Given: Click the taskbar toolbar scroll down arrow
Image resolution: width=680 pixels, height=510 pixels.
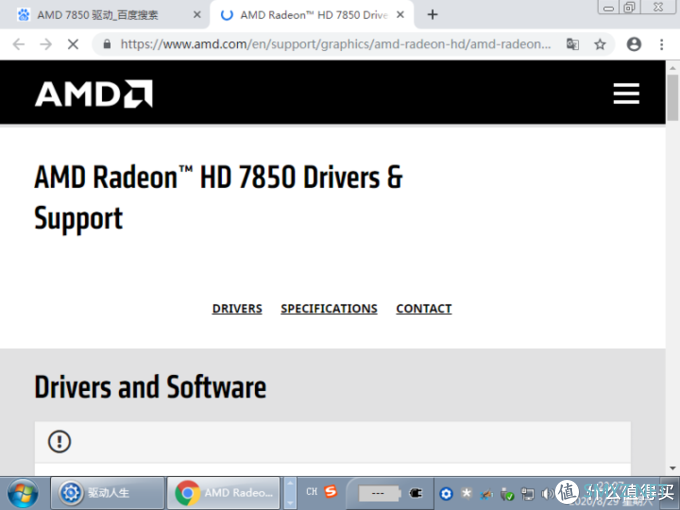Looking at the screenshot, I should (290, 502).
